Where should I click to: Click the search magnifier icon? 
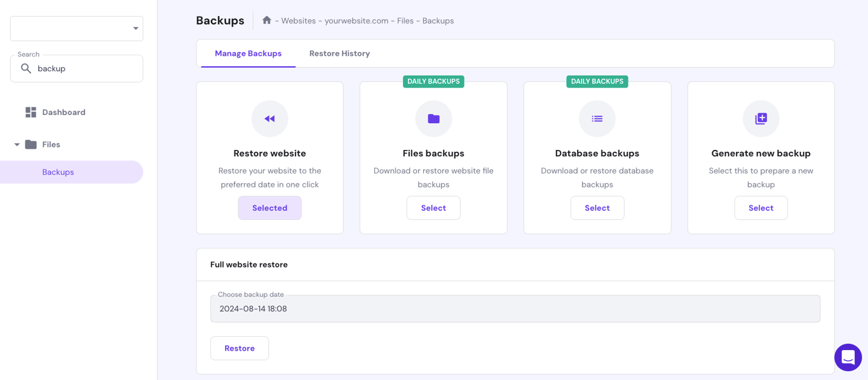[26, 69]
